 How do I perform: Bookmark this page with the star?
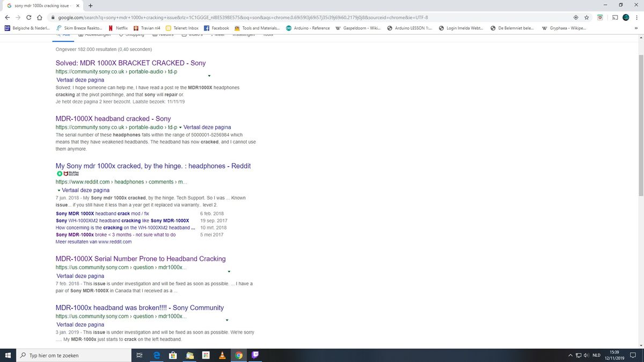point(587,17)
